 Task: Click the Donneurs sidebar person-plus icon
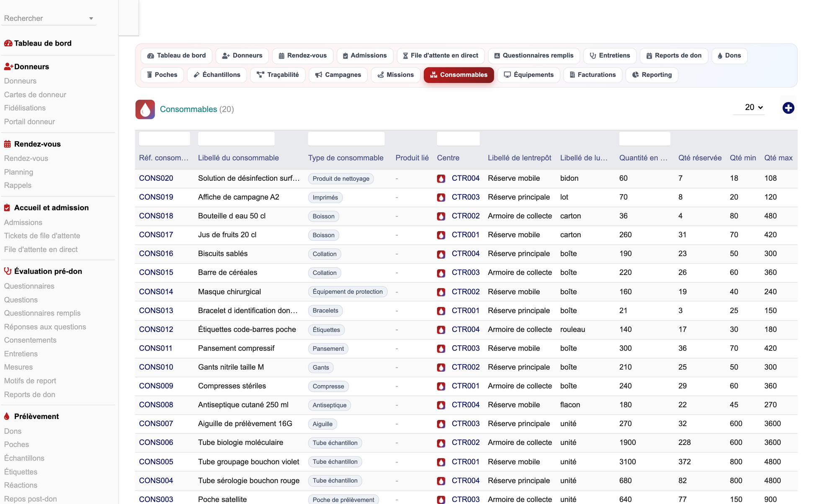8,67
